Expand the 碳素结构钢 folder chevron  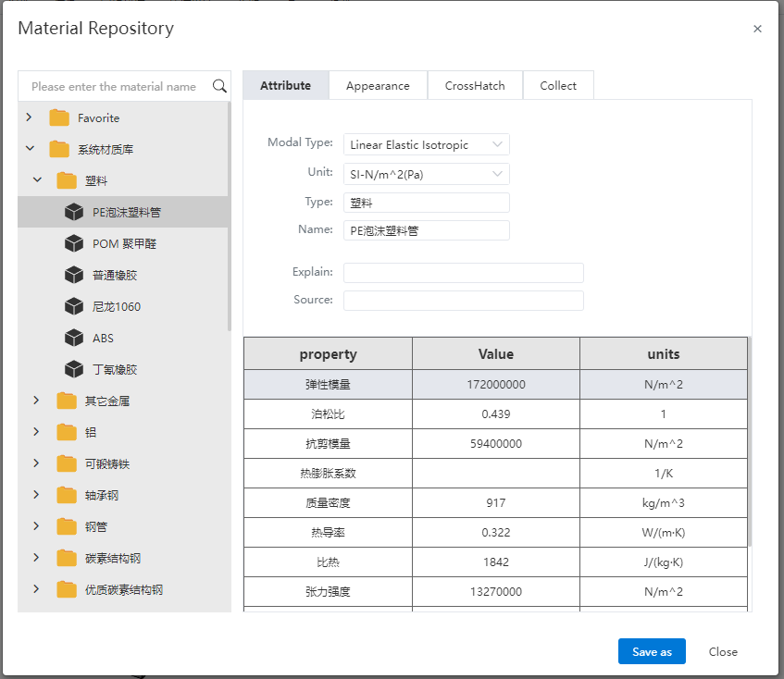pyautogui.click(x=36, y=558)
